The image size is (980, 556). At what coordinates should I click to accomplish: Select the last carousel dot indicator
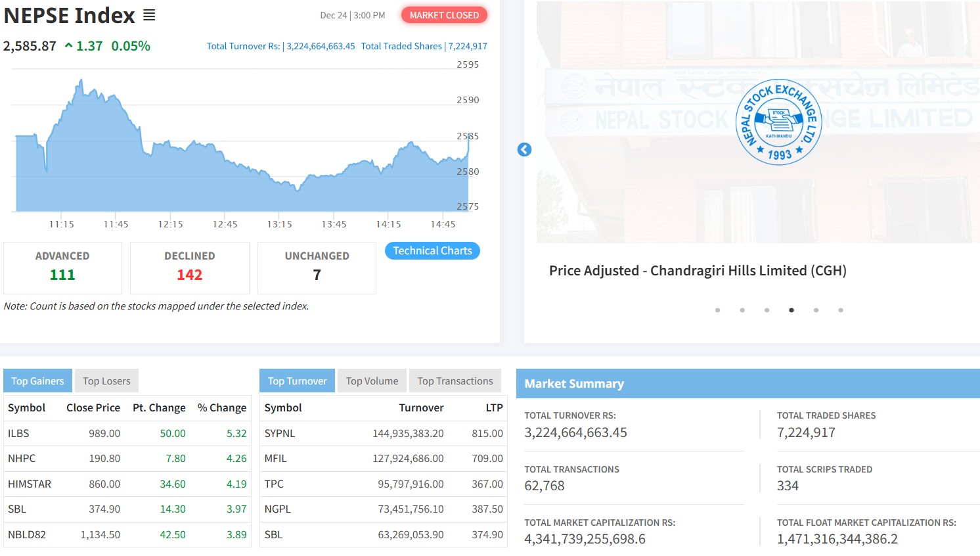841,310
